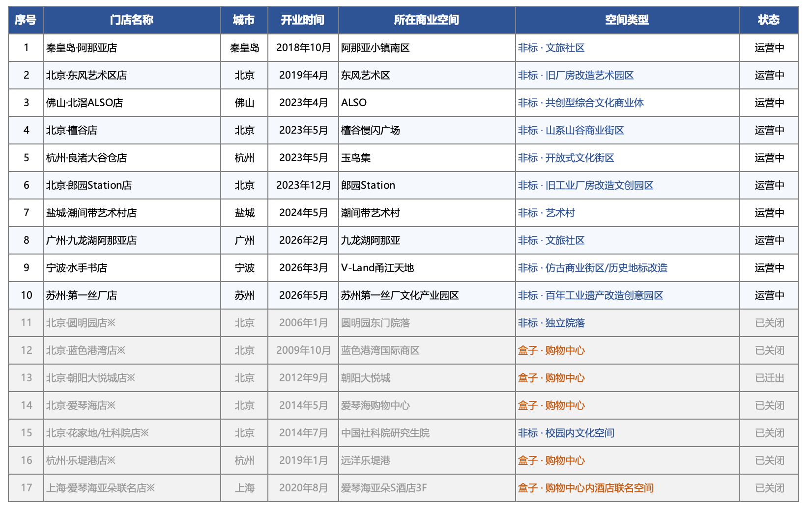Select the 北京·圆明园店※ cell

point(132,323)
